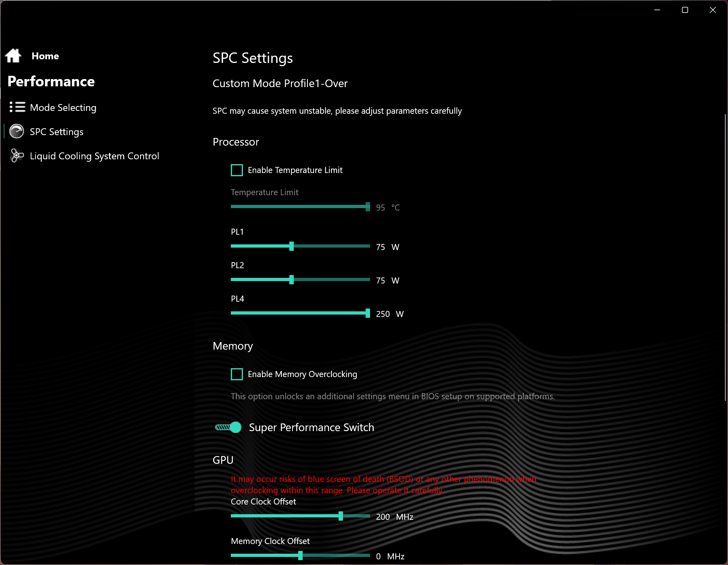
Task: Check Enable Memory Overclocking box
Action: coord(237,374)
